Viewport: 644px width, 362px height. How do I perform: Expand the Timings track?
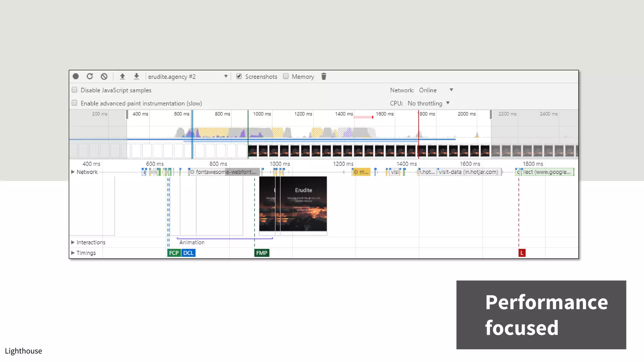tap(73, 253)
